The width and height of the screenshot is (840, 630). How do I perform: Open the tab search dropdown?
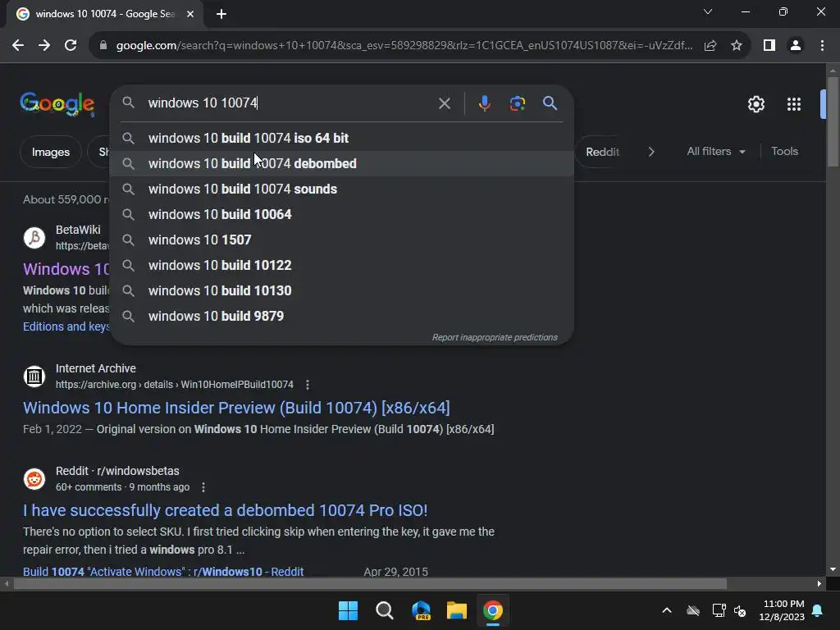[708, 11]
